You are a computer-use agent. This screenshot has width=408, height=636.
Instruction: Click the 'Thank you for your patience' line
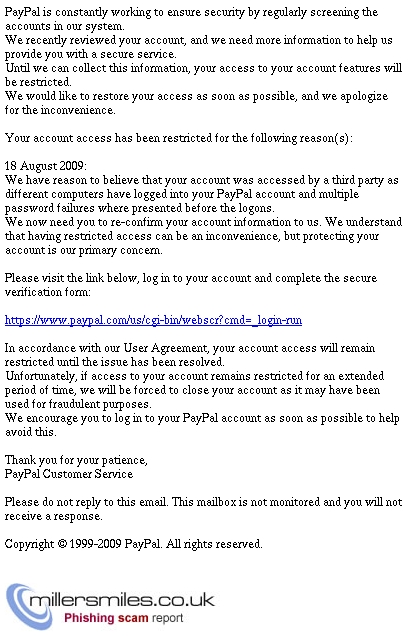76,460
